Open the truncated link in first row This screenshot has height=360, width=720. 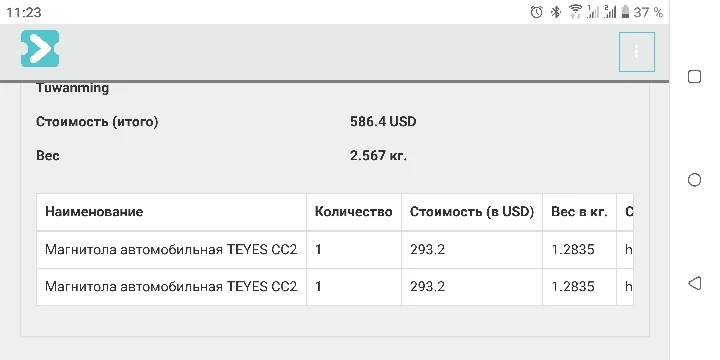click(x=629, y=249)
